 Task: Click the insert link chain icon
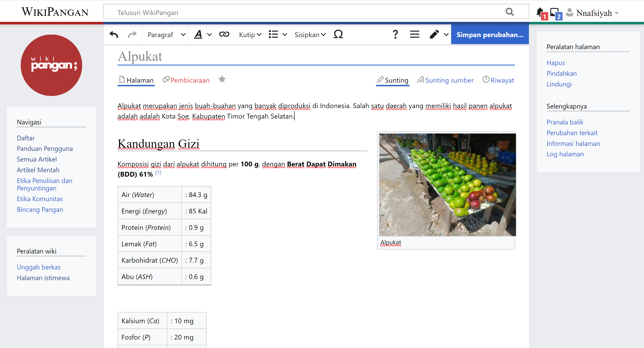point(224,34)
